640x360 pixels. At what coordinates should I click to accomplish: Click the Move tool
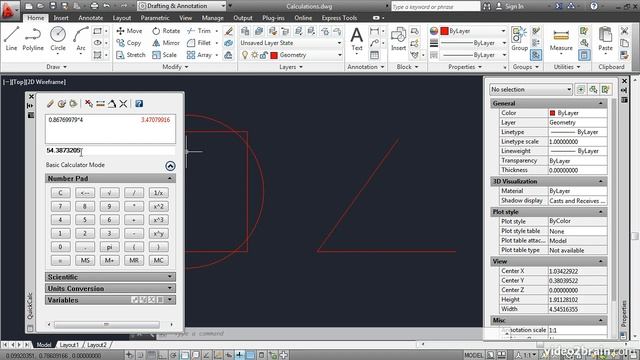[129, 31]
